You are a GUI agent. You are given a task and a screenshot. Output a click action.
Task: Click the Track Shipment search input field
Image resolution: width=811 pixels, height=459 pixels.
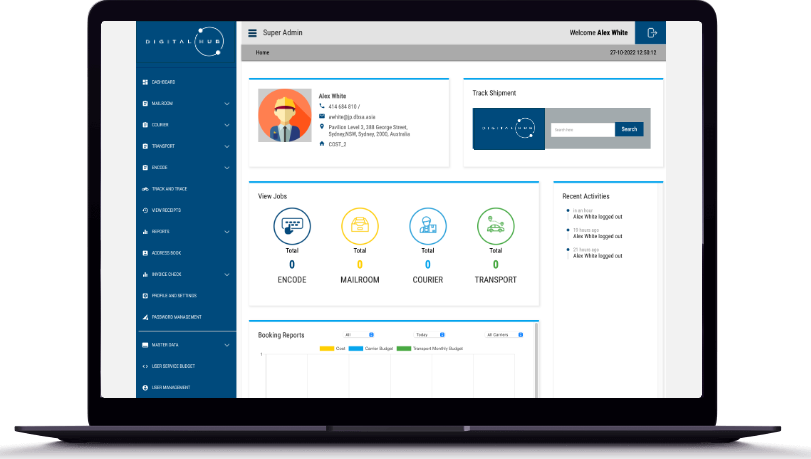point(583,129)
